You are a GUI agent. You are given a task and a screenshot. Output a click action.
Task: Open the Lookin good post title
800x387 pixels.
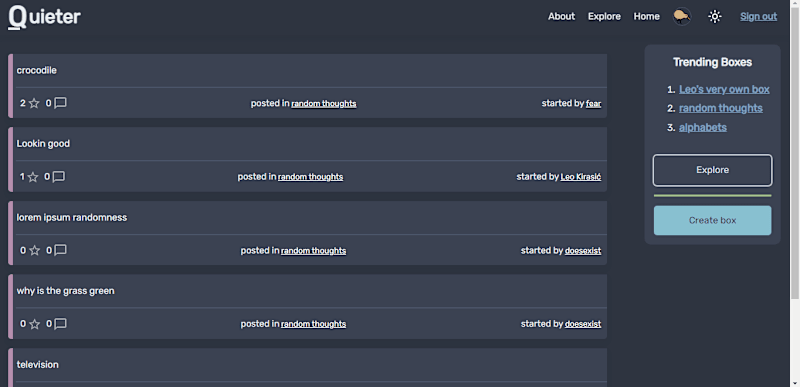click(x=43, y=144)
